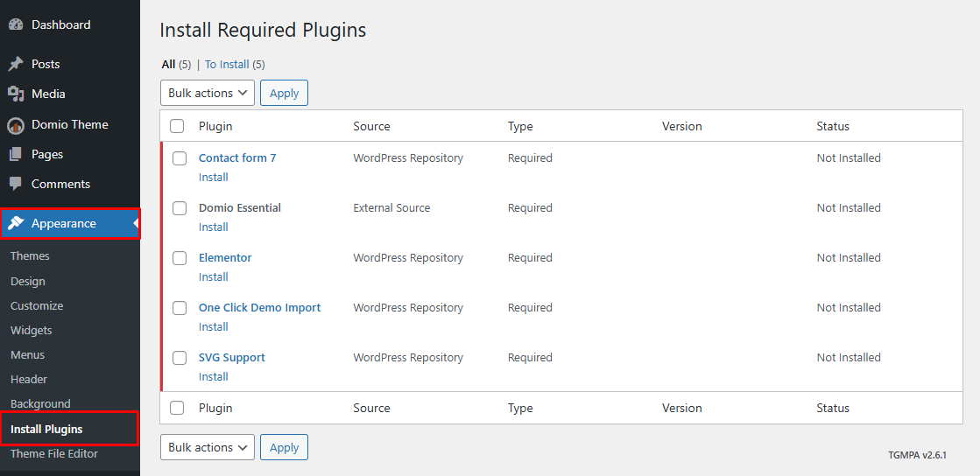Click the Version column header at top
The image size is (980, 476).
pyautogui.click(x=682, y=126)
